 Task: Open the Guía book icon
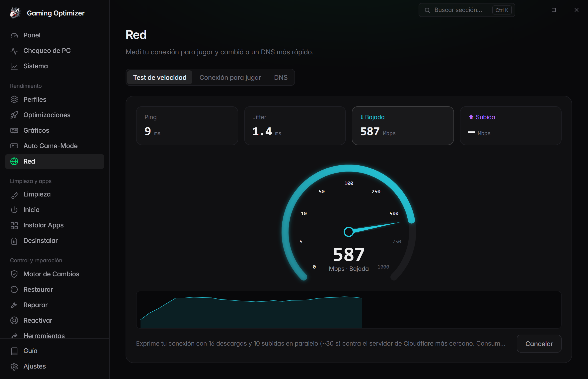(14, 351)
